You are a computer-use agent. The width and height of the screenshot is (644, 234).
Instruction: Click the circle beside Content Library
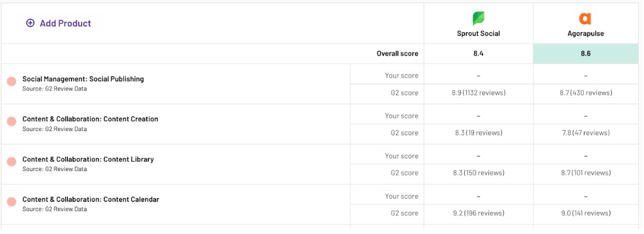(11, 162)
